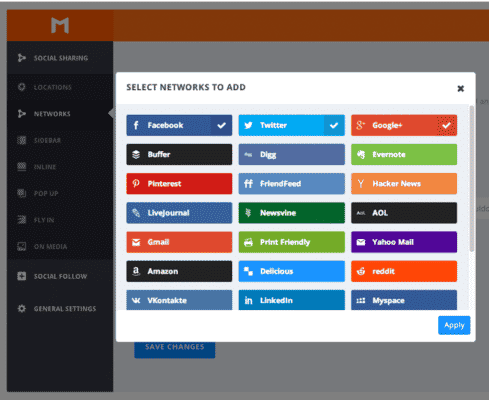Viewport: 489px width, 400px height.
Task: Click the Pinterest P icon
Action: tap(136, 183)
